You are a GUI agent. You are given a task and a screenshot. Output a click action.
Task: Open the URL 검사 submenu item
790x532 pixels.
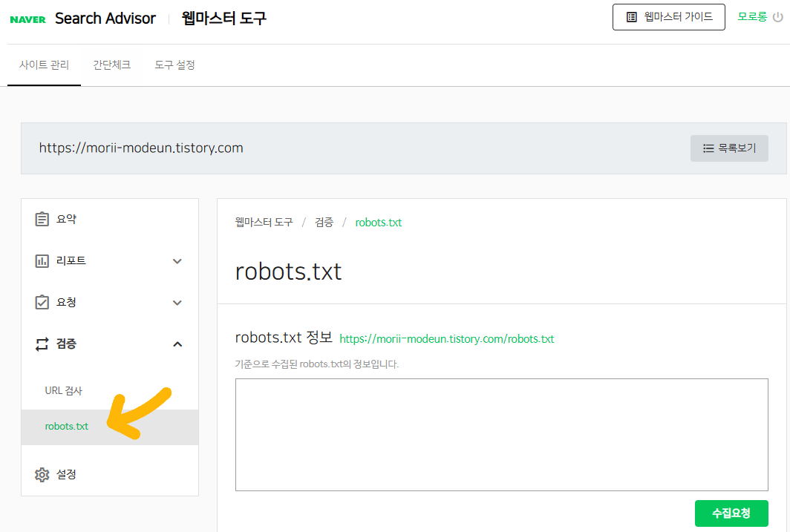coord(64,390)
